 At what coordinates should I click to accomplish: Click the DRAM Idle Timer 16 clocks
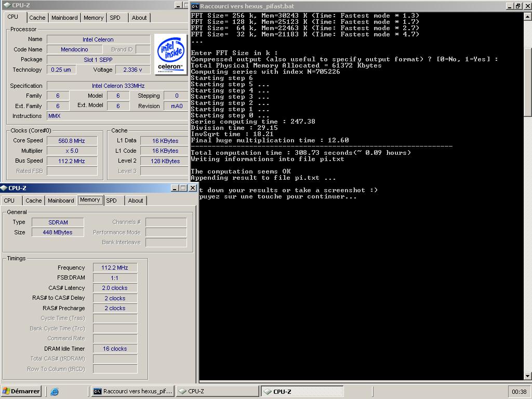[x=115, y=349]
